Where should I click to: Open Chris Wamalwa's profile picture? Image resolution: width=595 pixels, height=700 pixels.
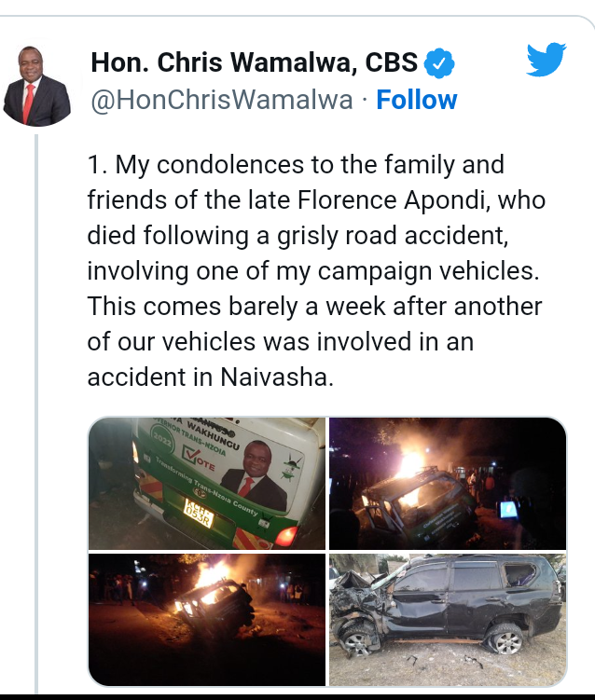point(37,85)
